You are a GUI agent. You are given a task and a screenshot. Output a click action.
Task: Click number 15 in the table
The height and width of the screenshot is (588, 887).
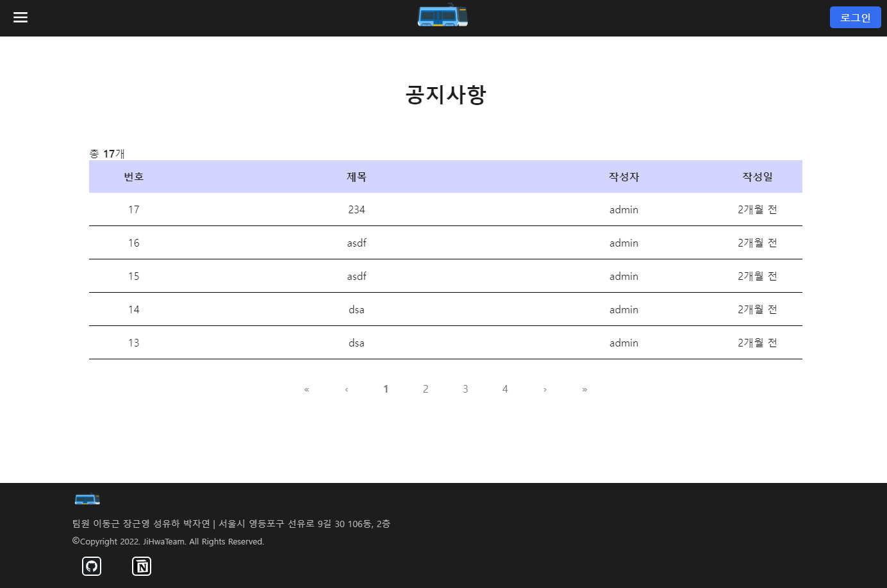(x=133, y=276)
